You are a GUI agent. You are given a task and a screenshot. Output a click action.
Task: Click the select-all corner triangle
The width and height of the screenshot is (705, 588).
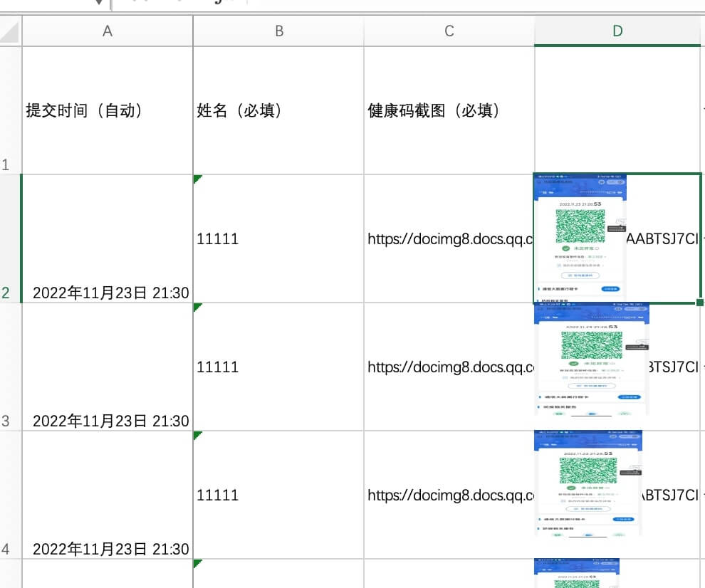click(10, 32)
